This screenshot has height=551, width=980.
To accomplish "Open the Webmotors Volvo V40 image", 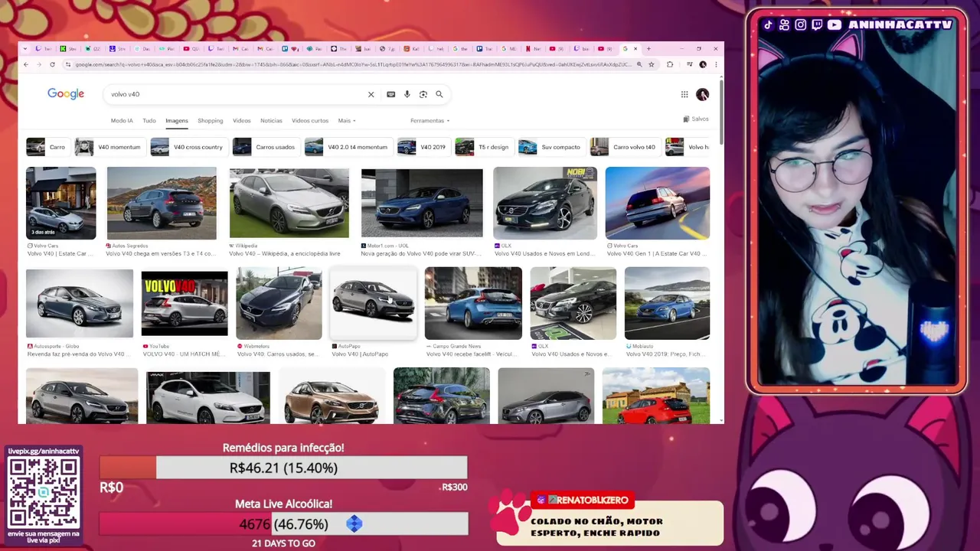I will 279,303.
